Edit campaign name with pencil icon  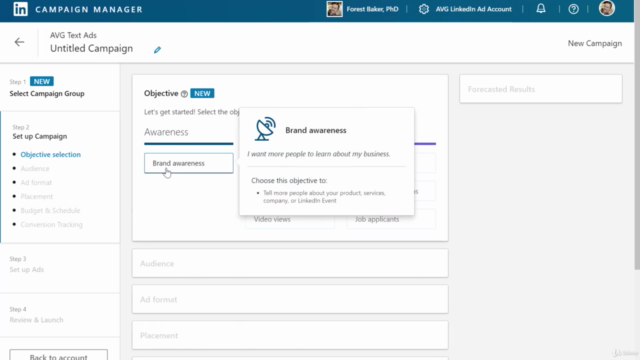pyautogui.click(x=157, y=50)
